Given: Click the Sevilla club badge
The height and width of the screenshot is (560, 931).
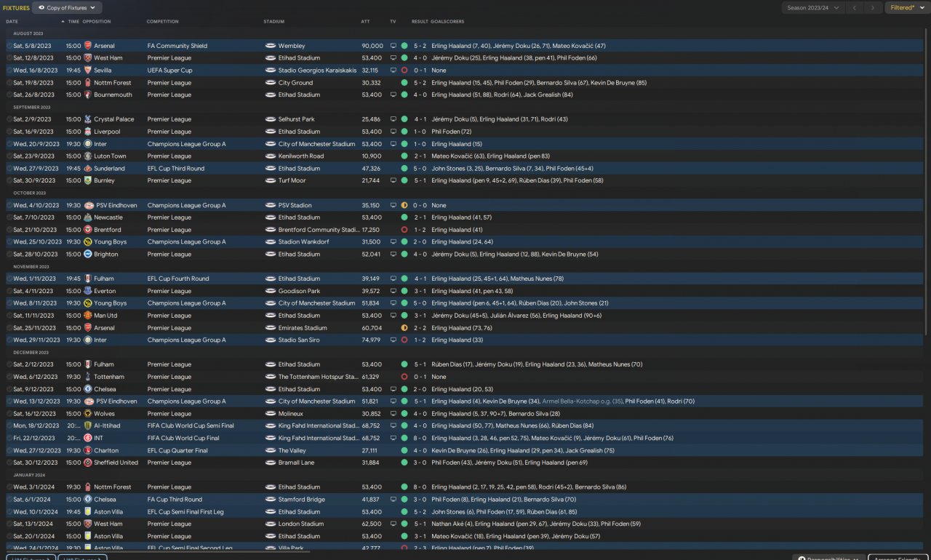Looking at the screenshot, I should tap(88, 71).
